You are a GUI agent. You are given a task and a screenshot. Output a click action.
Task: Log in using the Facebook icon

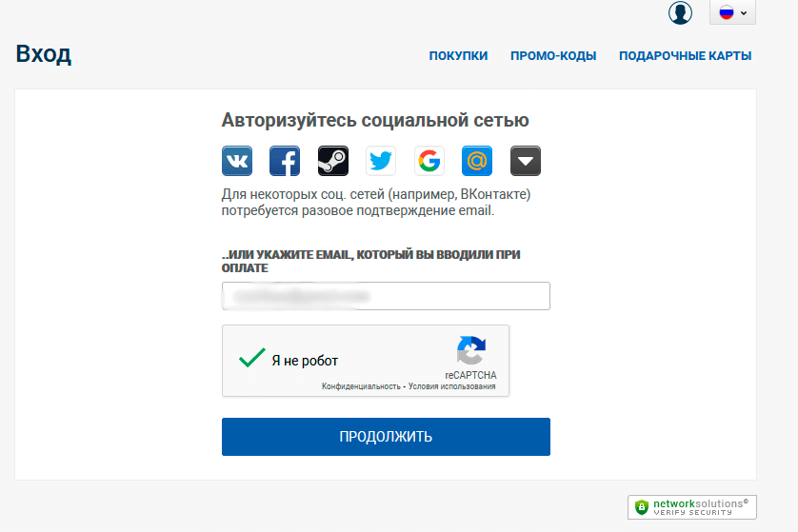(285, 161)
